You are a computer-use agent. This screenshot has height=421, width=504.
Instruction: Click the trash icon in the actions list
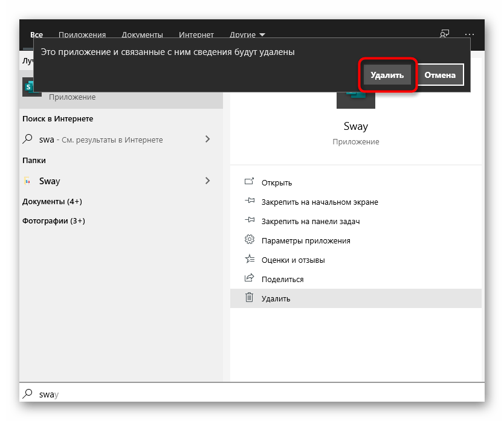coord(249,298)
